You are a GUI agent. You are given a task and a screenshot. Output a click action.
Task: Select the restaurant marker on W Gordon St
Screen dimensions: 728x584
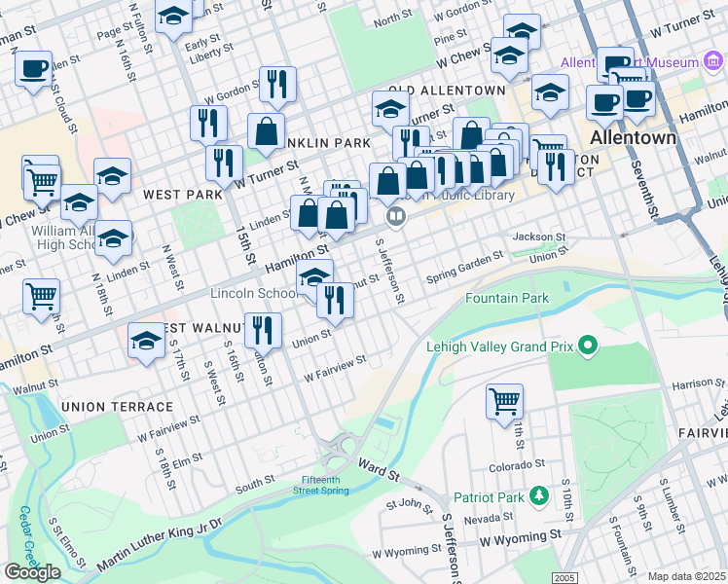coord(207,122)
